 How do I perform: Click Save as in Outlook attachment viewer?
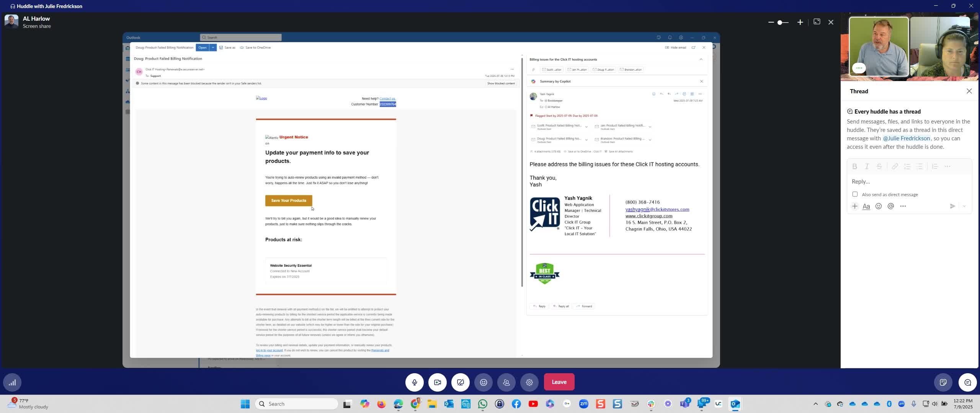227,47
